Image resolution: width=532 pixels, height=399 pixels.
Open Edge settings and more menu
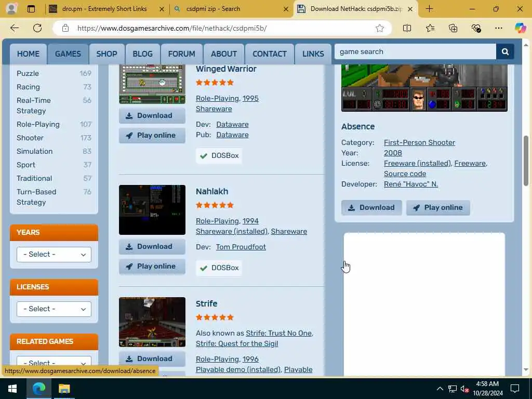click(498, 28)
